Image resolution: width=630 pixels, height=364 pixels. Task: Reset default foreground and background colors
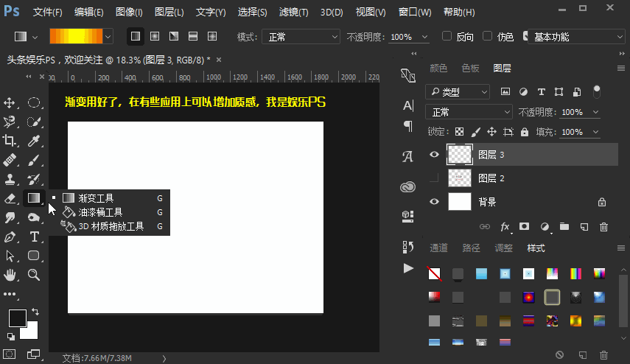point(11,336)
